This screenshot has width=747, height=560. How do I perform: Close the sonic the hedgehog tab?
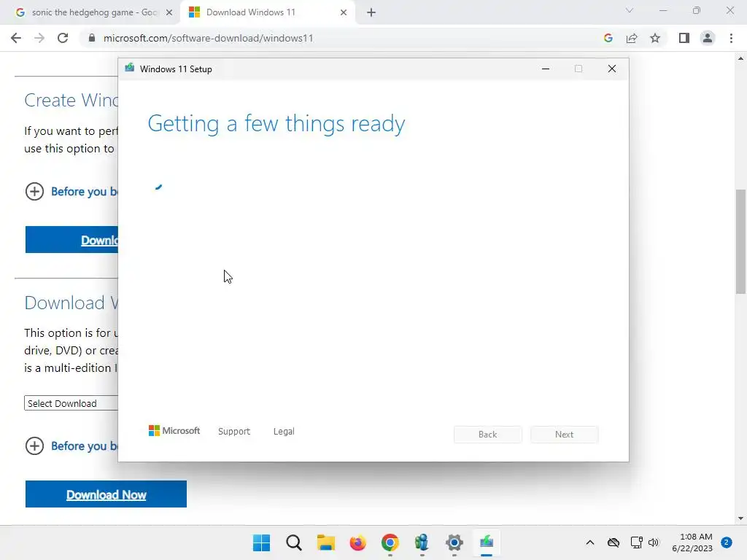169,12
